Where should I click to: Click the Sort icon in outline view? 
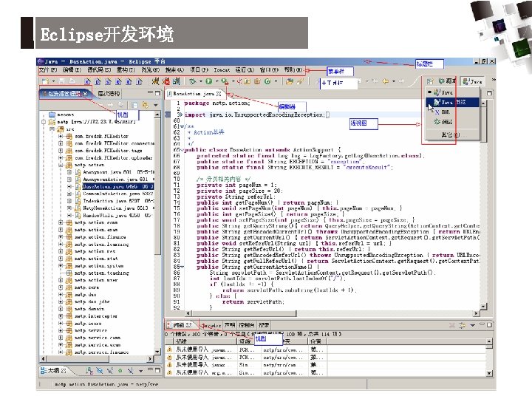89,371
